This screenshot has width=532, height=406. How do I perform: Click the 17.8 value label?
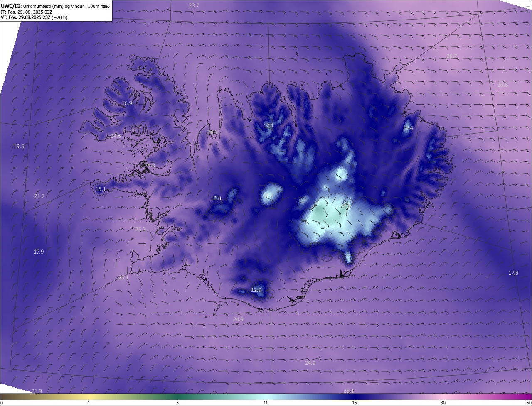pos(513,273)
